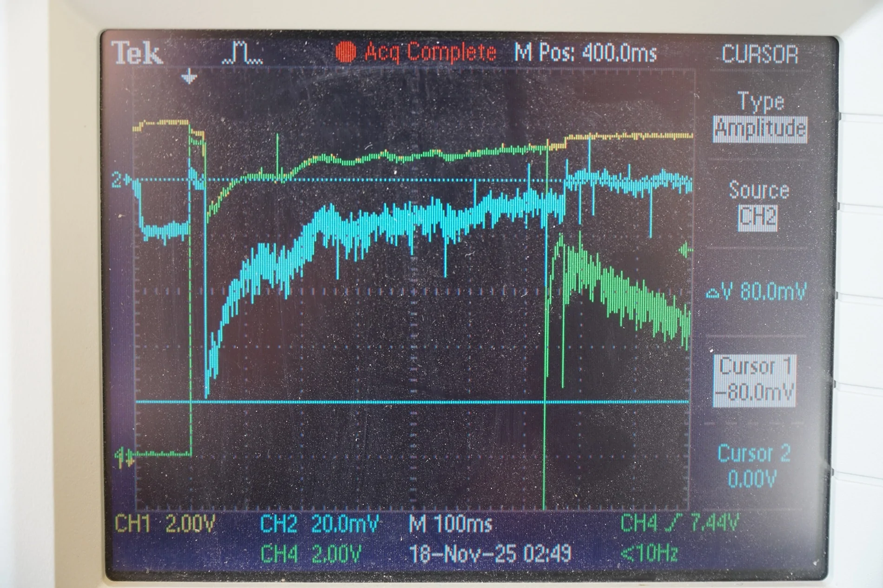Open the CURSOR menu title
This screenshot has height=588, width=883.
759,55
